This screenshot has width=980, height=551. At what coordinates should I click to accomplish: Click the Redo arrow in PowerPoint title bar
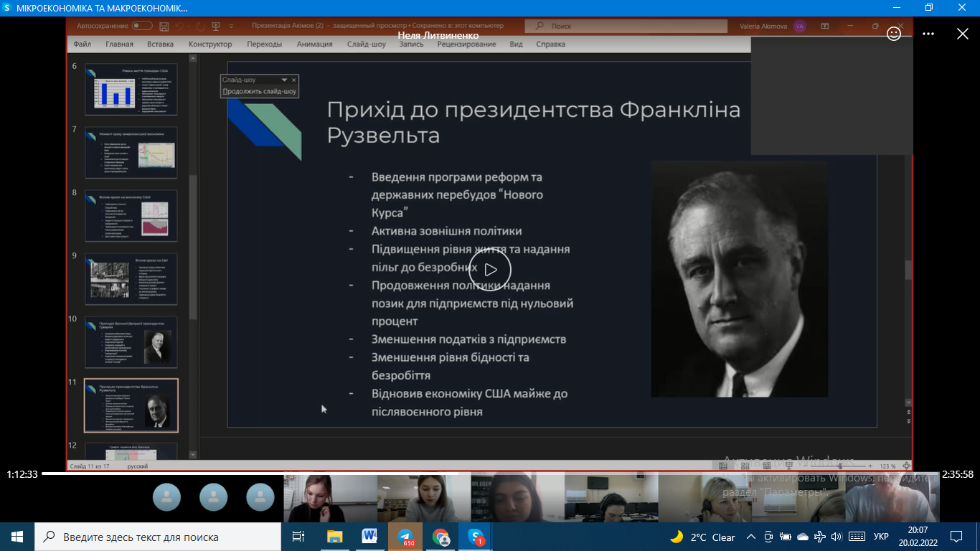(x=199, y=26)
